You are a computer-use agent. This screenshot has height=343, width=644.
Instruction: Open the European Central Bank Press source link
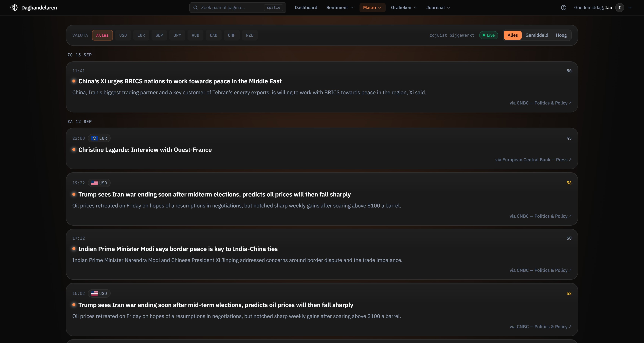[533, 160]
